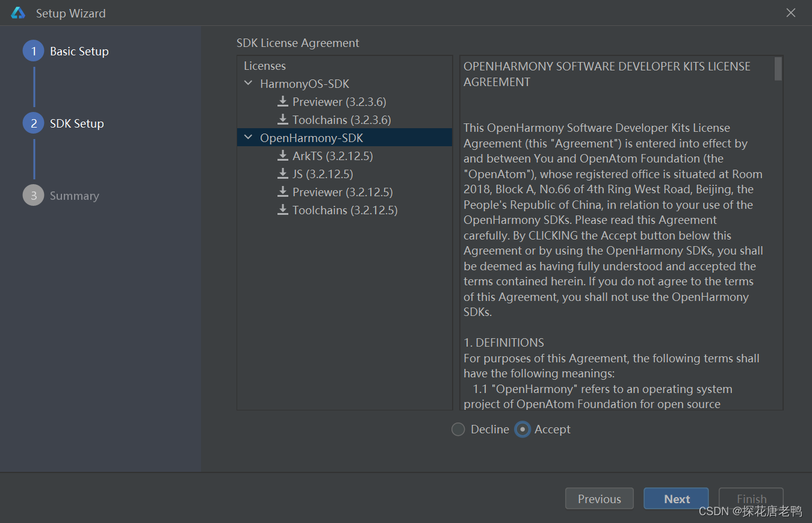Click download icon beside OpenHarmony Previewer (3.2.12.5)

point(283,192)
